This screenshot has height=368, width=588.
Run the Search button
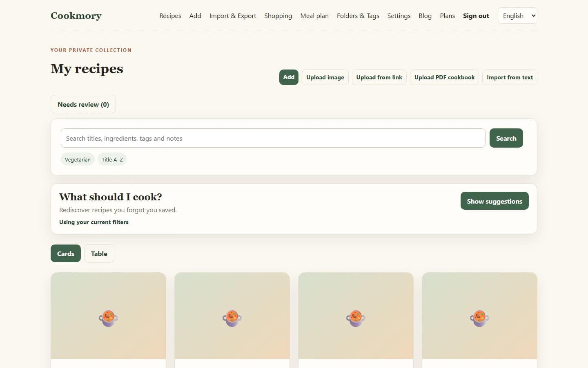pos(506,138)
